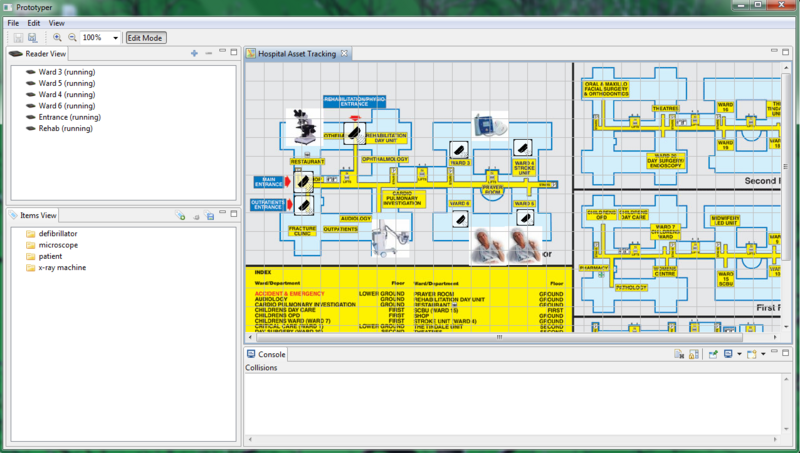Screen dimensions: 800x453
Task: Select the defibrillator folder item
Action: [58, 233]
